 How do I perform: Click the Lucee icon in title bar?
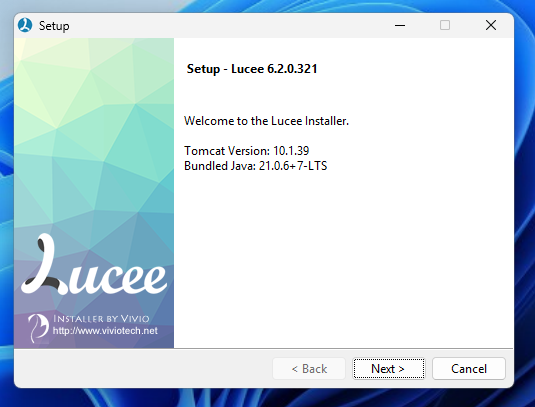tap(25, 25)
